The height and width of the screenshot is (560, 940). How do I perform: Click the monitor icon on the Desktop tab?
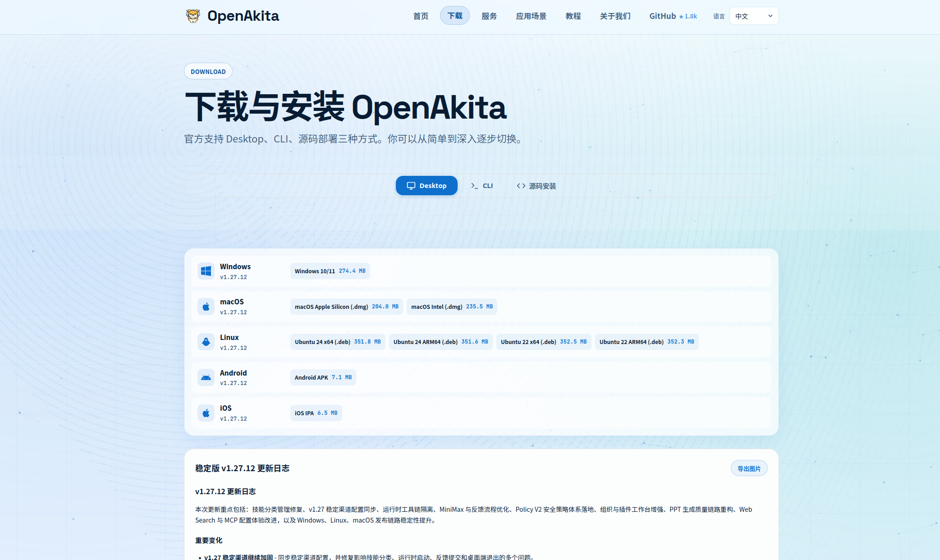(x=411, y=186)
